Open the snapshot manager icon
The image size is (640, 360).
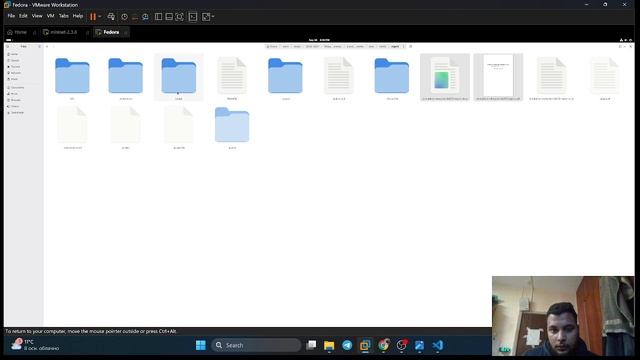145,17
